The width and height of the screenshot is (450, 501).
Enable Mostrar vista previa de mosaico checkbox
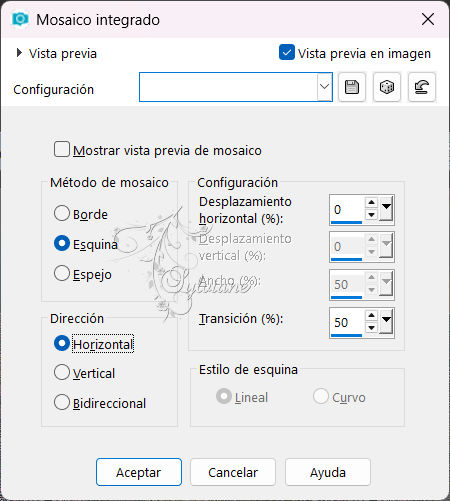click(62, 149)
